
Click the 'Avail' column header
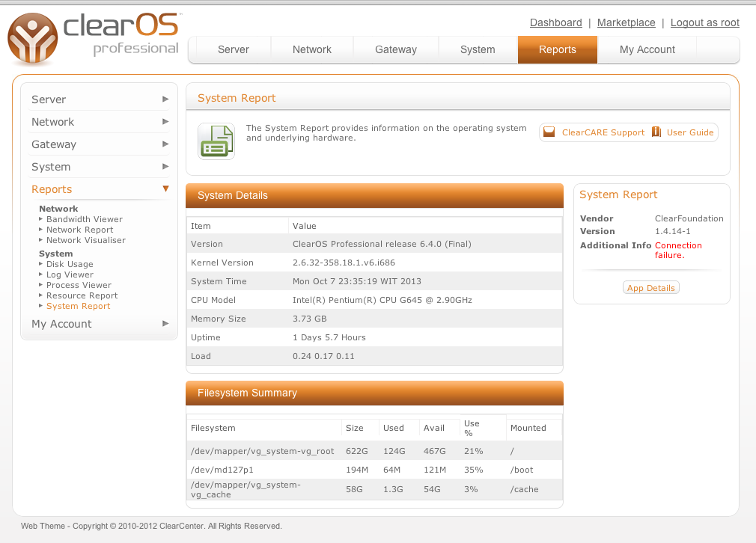(x=434, y=428)
